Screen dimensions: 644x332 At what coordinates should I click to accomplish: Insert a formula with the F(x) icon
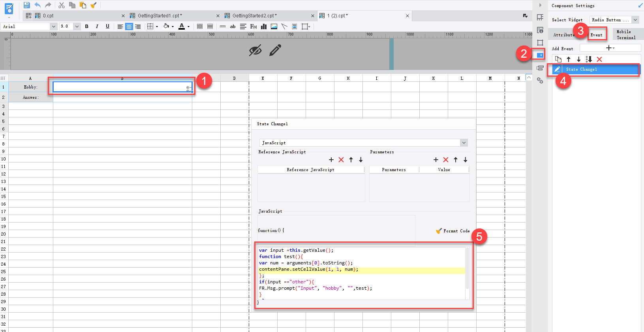pyautogui.click(x=253, y=26)
